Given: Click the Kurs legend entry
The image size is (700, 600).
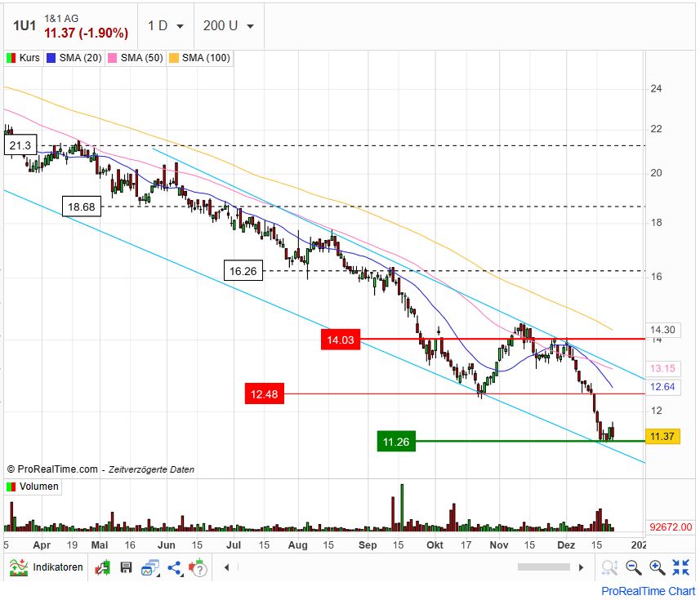Looking at the screenshot, I should pos(24,57).
